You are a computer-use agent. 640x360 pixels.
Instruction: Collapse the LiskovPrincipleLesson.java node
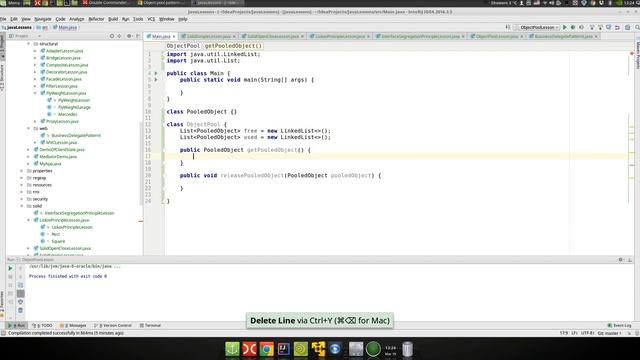click(29, 220)
